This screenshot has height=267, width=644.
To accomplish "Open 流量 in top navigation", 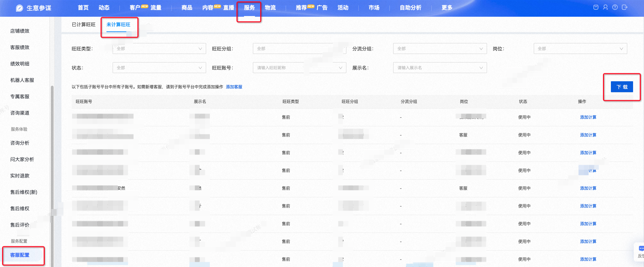I will click(156, 8).
